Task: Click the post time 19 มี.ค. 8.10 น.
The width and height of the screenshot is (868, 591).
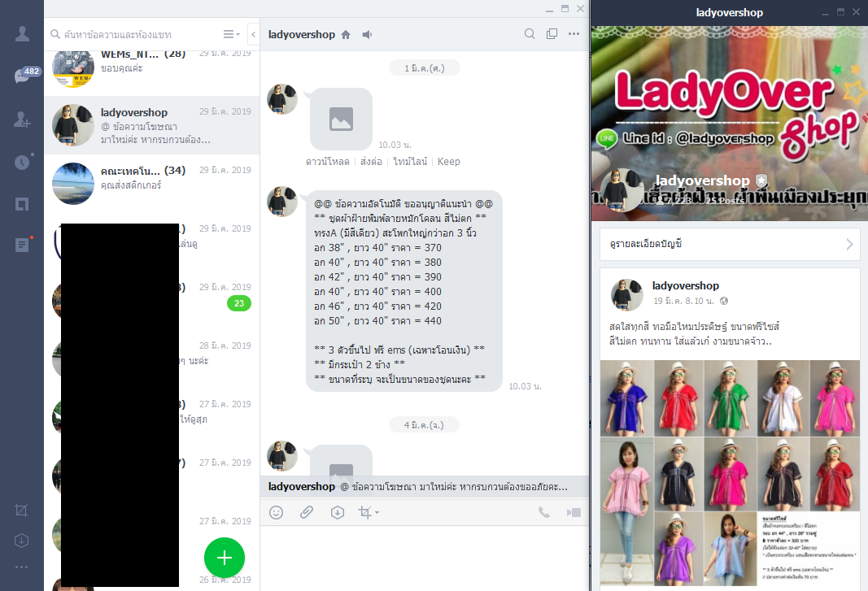Action: click(x=683, y=301)
